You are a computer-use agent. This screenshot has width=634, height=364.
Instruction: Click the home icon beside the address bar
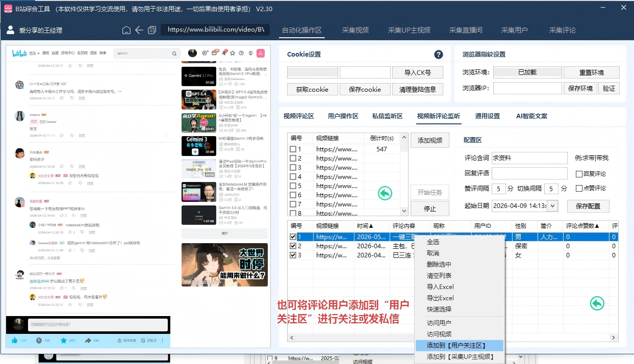tap(126, 30)
